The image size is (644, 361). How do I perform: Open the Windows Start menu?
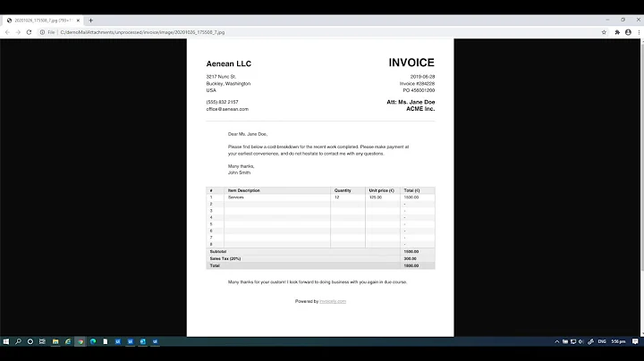5,341
